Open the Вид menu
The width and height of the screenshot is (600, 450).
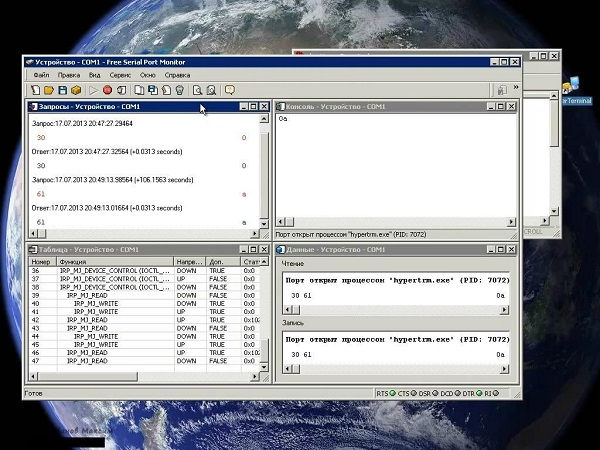94,75
